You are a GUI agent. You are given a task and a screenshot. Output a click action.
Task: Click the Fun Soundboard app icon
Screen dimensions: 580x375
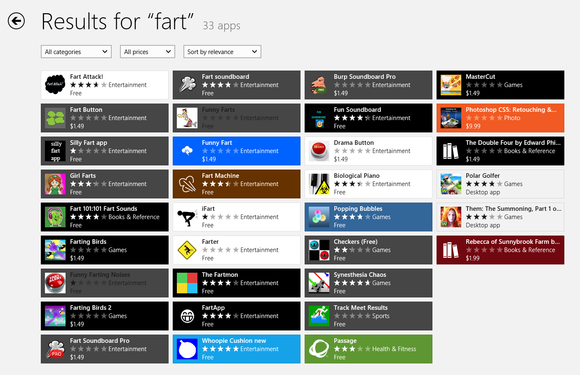point(319,118)
